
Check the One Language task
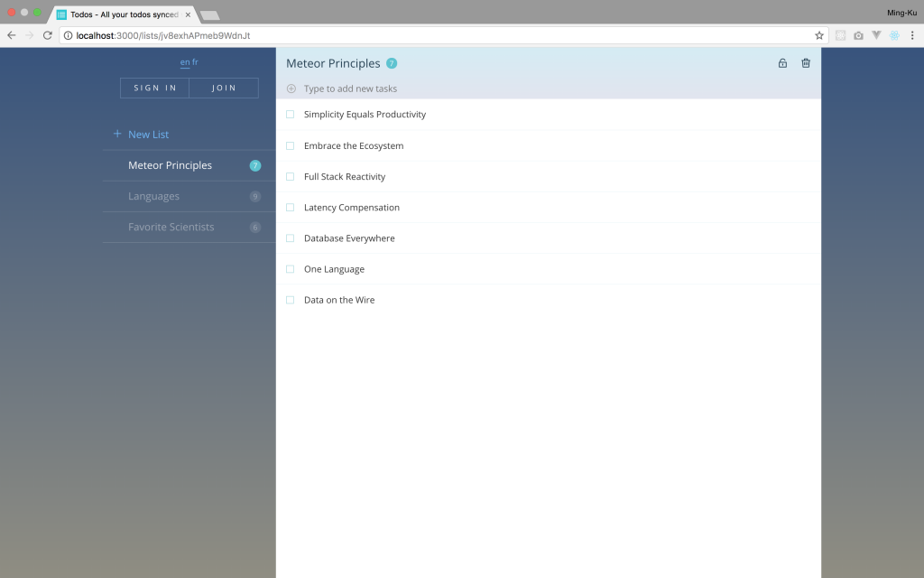pos(290,269)
